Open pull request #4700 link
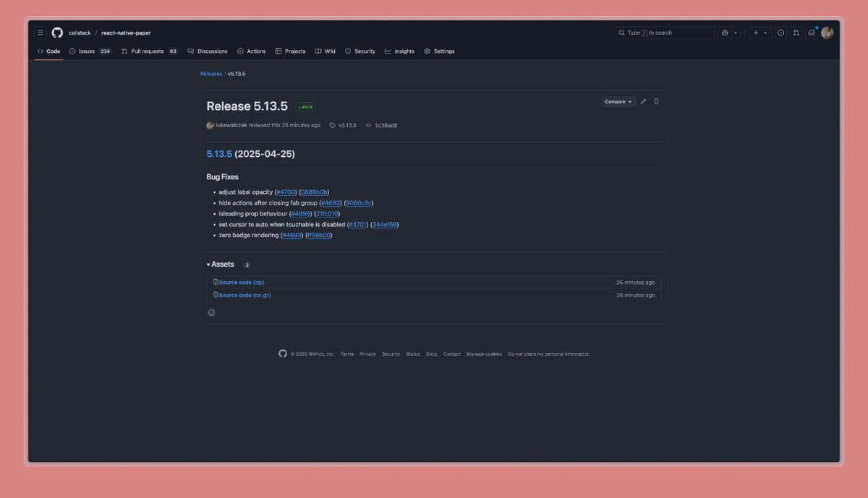This screenshot has width=868, height=498. (x=286, y=192)
